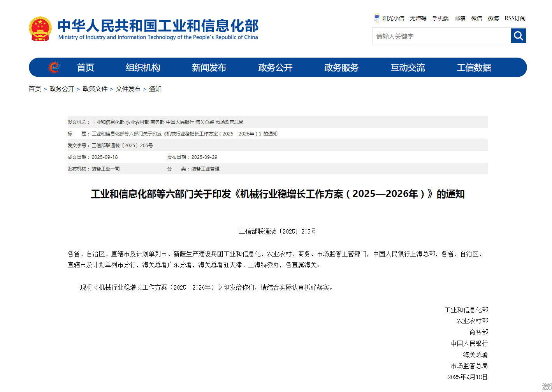Open the RSS订阅 subscription link
Screen dimensions: 552x392
[x=515, y=18]
